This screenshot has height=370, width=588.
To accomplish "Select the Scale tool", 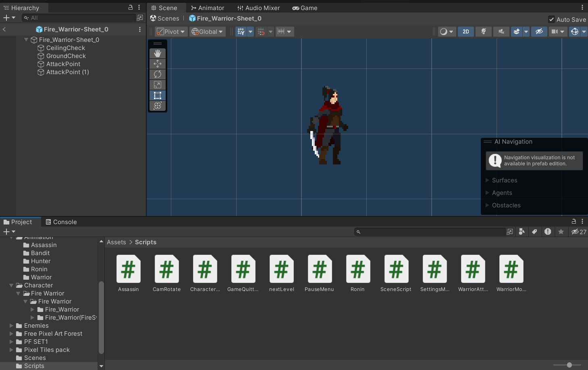I will click(158, 85).
